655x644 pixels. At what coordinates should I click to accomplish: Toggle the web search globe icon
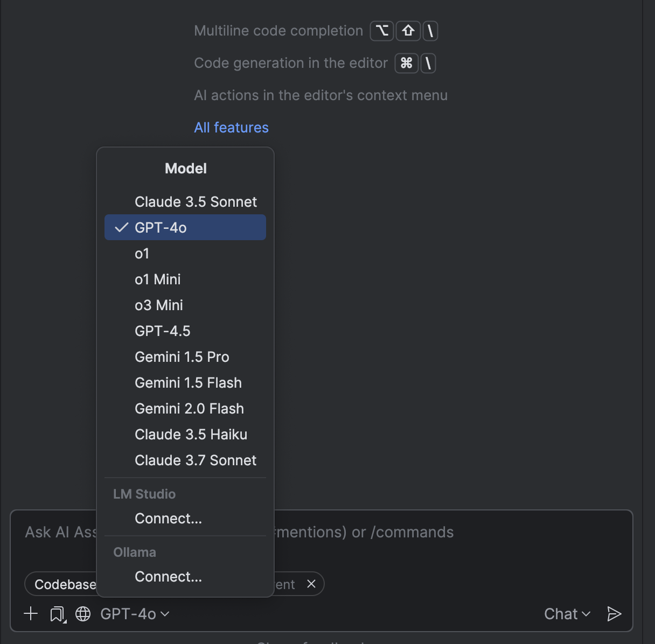83,613
